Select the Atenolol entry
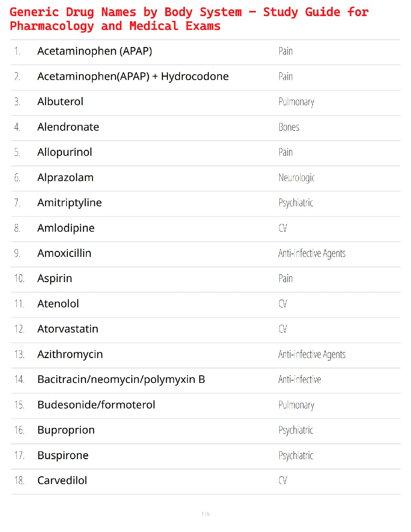This screenshot has width=411, height=532. (x=58, y=304)
